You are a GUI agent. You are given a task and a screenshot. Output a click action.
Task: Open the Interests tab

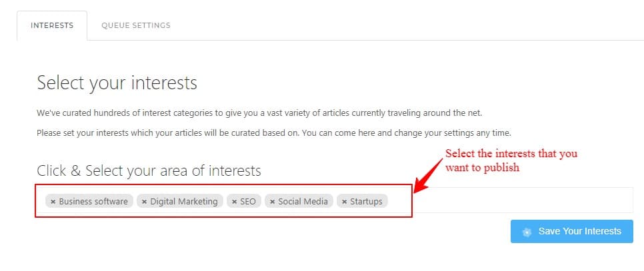coord(52,25)
